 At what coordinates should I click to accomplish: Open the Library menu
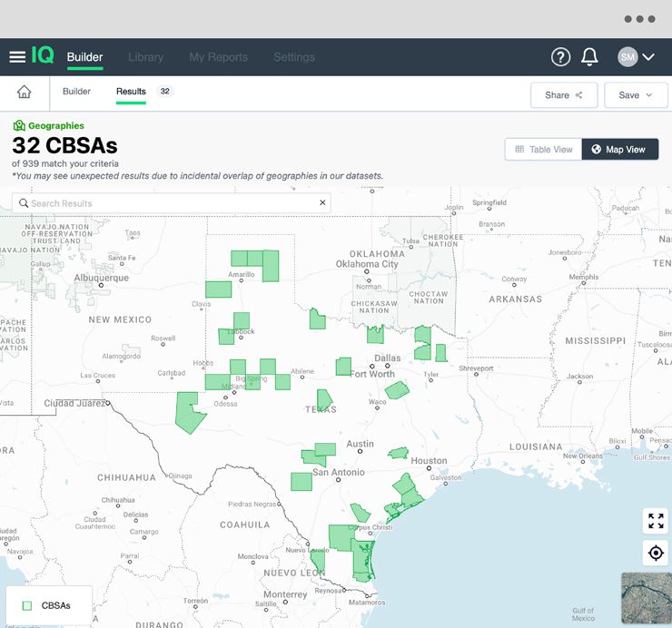[145, 57]
